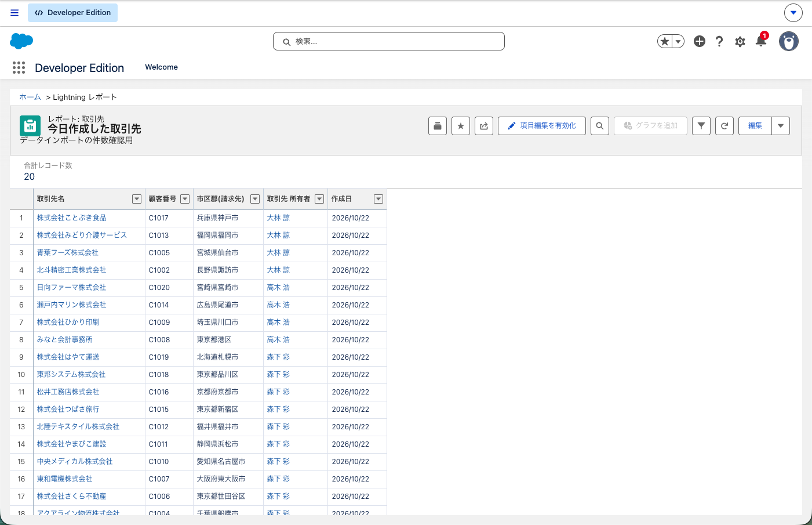Screen dimensions: 812x525
Task: Click the share report icon
Action: pyautogui.click(x=484, y=126)
